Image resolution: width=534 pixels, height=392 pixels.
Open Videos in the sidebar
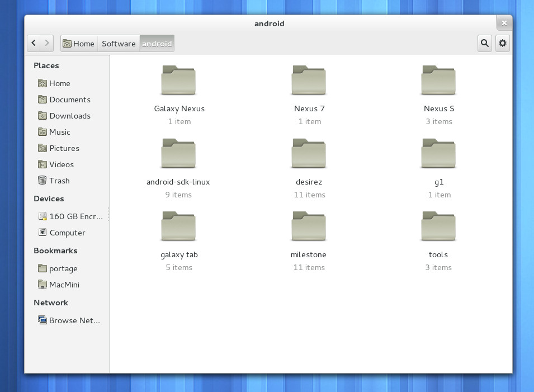pyautogui.click(x=68, y=164)
